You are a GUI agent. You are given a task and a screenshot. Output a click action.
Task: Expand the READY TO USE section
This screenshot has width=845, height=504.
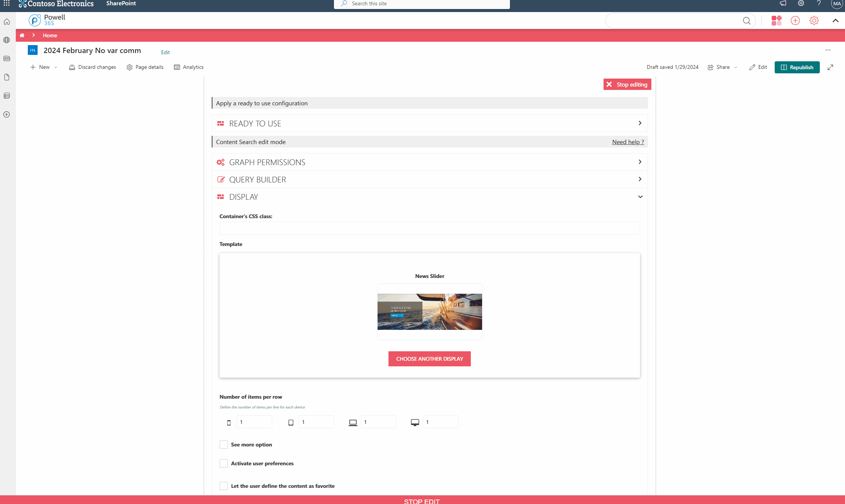tap(429, 123)
